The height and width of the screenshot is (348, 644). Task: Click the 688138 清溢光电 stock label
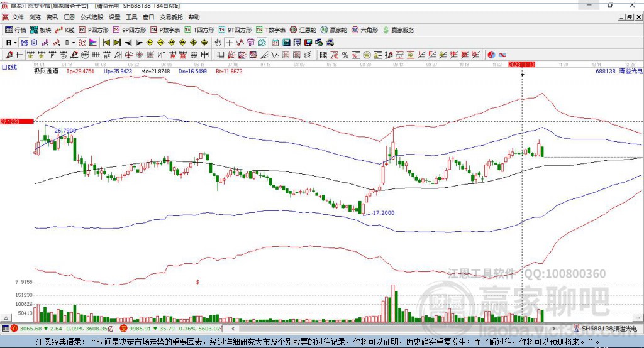point(619,72)
